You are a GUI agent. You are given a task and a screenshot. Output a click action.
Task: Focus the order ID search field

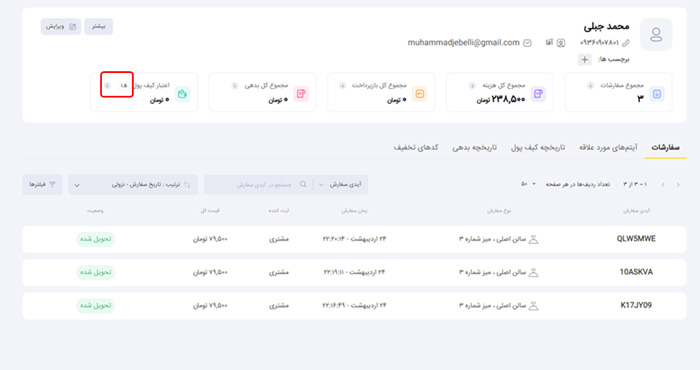(x=259, y=184)
